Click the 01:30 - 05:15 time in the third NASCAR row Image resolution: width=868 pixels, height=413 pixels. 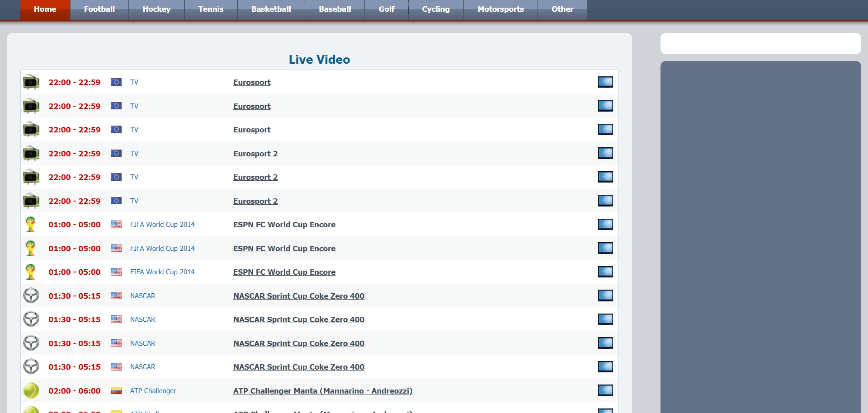tap(75, 343)
